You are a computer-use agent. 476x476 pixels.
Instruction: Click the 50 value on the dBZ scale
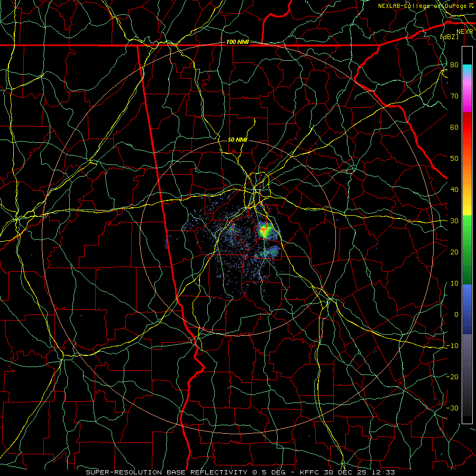coord(454,159)
